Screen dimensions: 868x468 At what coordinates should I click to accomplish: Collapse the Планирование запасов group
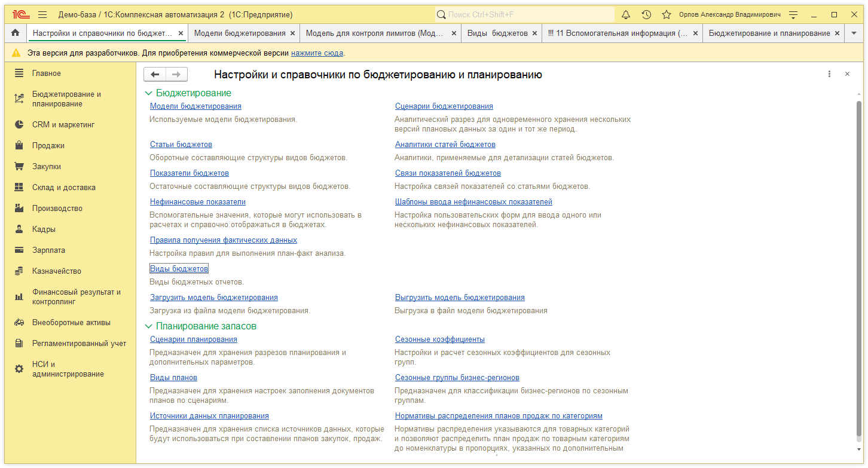[148, 326]
